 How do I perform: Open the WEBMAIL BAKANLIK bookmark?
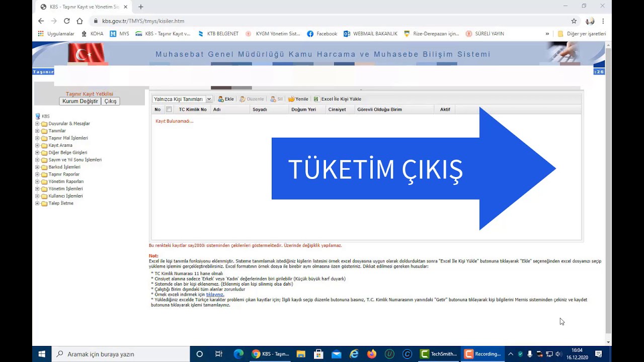pyautogui.click(x=370, y=34)
